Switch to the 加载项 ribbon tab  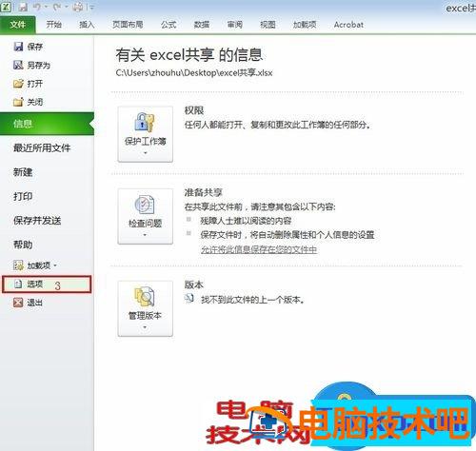click(x=305, y=25)
